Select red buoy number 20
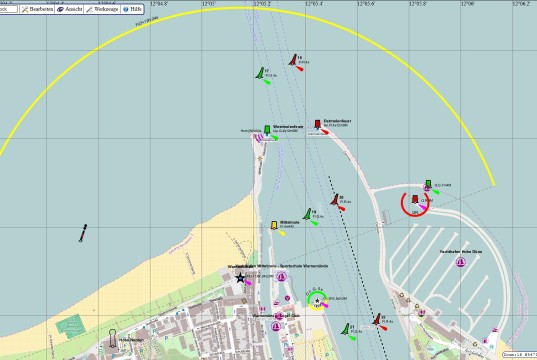The width and height of the screenshot is (537, 360). point(335,199)
